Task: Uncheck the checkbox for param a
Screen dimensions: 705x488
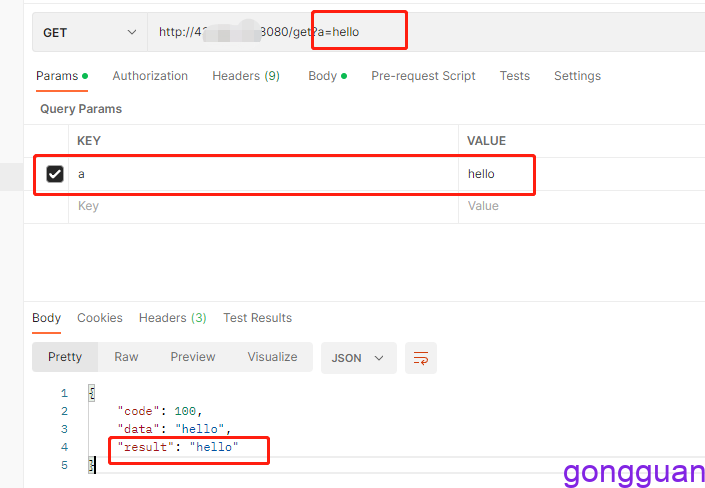Action: [x=55, y=174]
